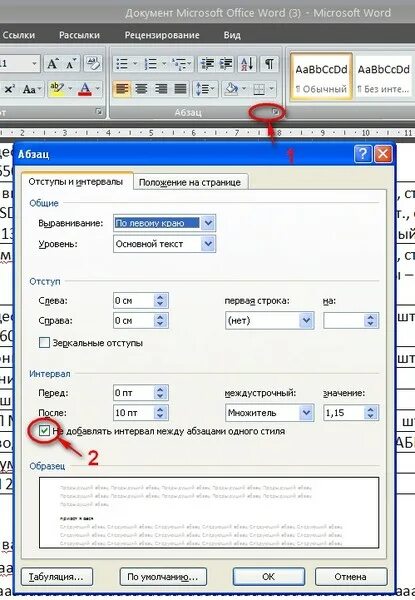Decrease paragraph indent in ribbon

[207, 64]
